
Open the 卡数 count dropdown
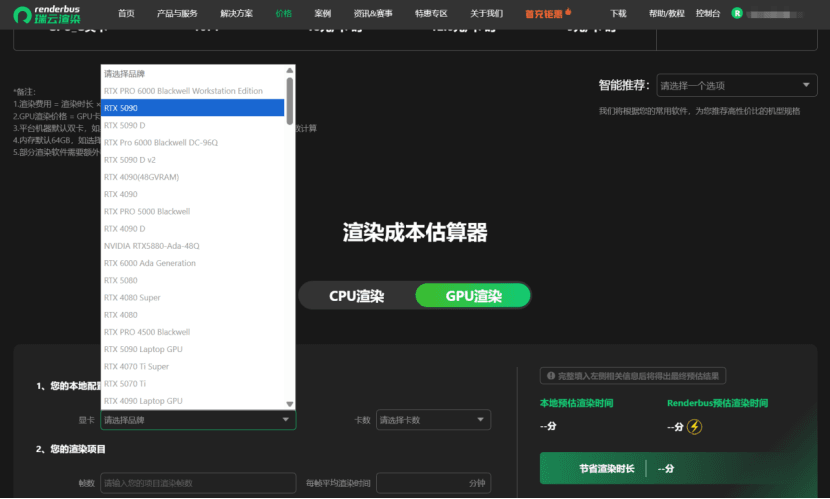pyautogui.click(x=433, y=420)
